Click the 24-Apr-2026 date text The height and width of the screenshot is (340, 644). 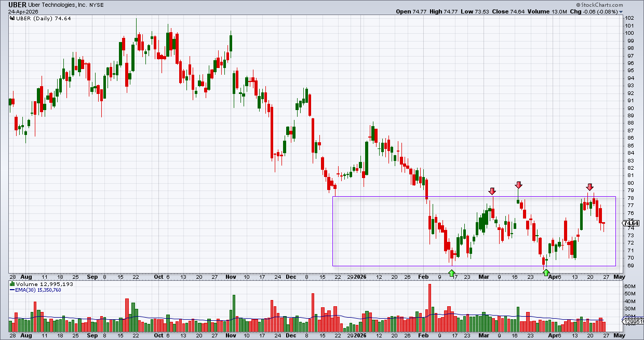pos(24,11)
